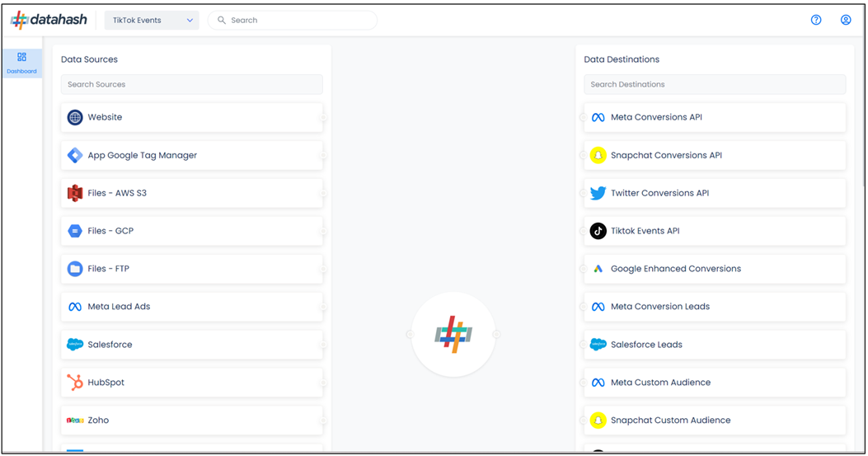The image size is (868, 456).
Task: Open the TikTok Events workspace dropdown
Action: click(152, 21)
